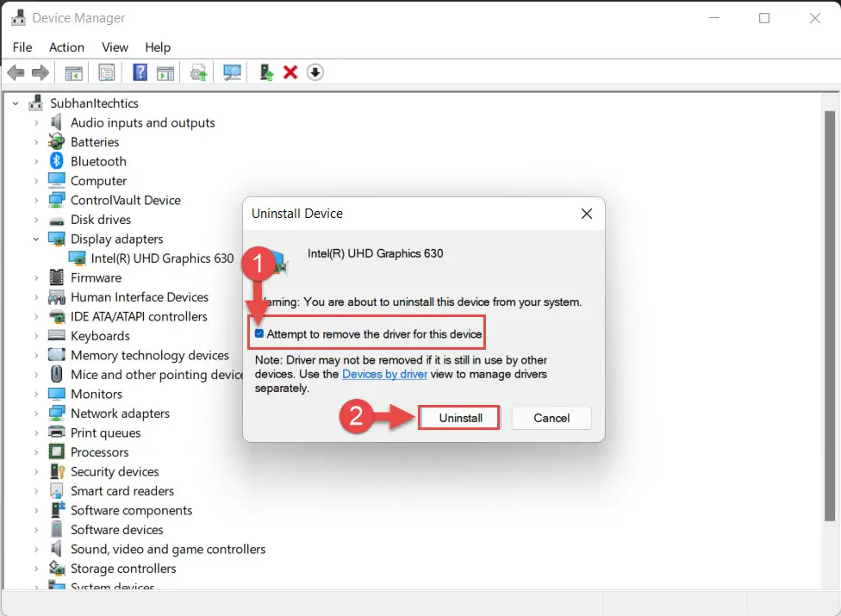The width and height of the screenshot is (841, 616).
Task: Click the Scan for hardware changes monitor icon
Action: (233, 72)
